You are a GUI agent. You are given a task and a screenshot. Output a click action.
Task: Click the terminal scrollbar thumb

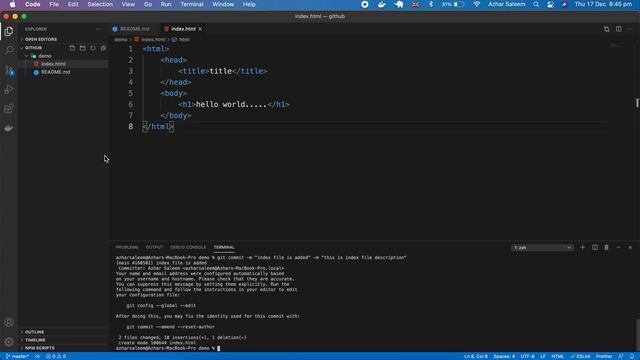point(637,336)
